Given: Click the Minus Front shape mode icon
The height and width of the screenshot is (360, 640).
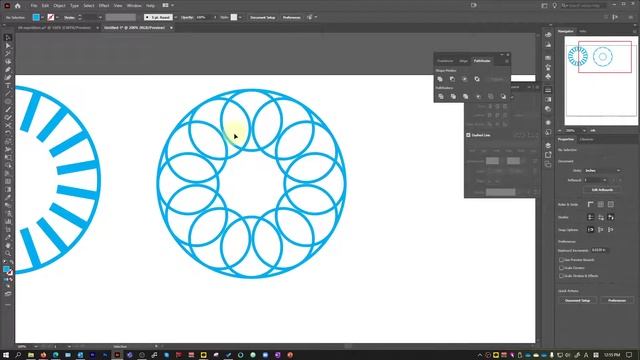Looking at the screenshot, I should [452, 79].
